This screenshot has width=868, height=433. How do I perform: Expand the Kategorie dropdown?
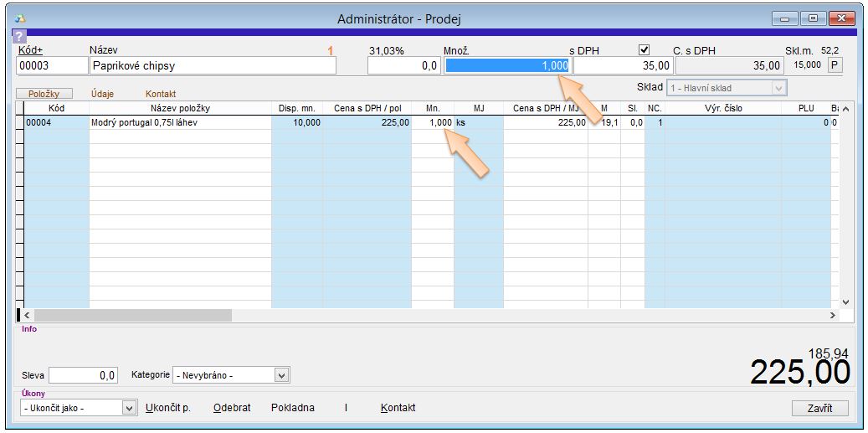[281, 376]
